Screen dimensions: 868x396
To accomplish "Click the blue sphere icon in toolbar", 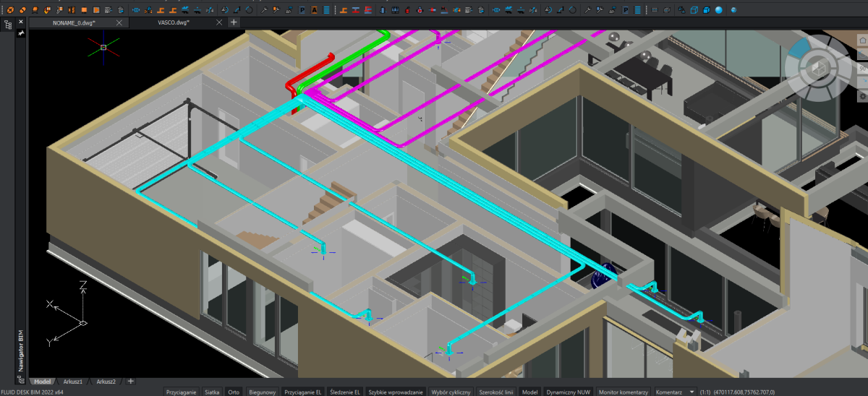I will [718, 10].
